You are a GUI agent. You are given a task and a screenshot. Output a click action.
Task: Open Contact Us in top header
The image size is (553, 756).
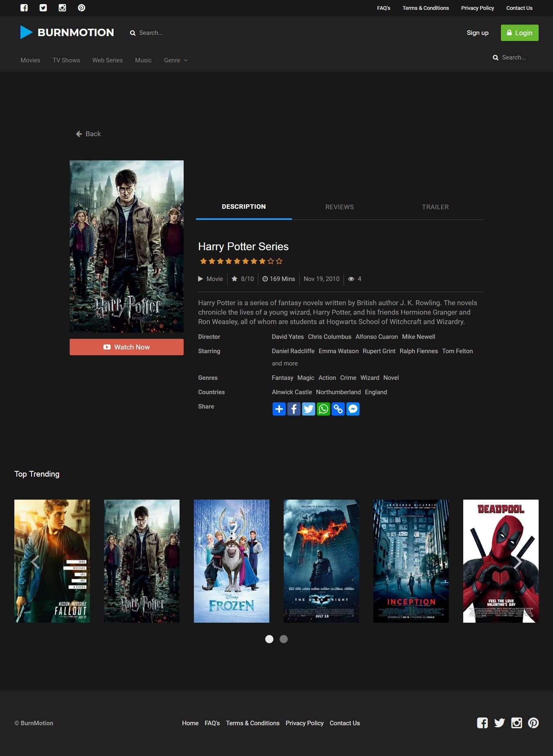coord(519,8)
